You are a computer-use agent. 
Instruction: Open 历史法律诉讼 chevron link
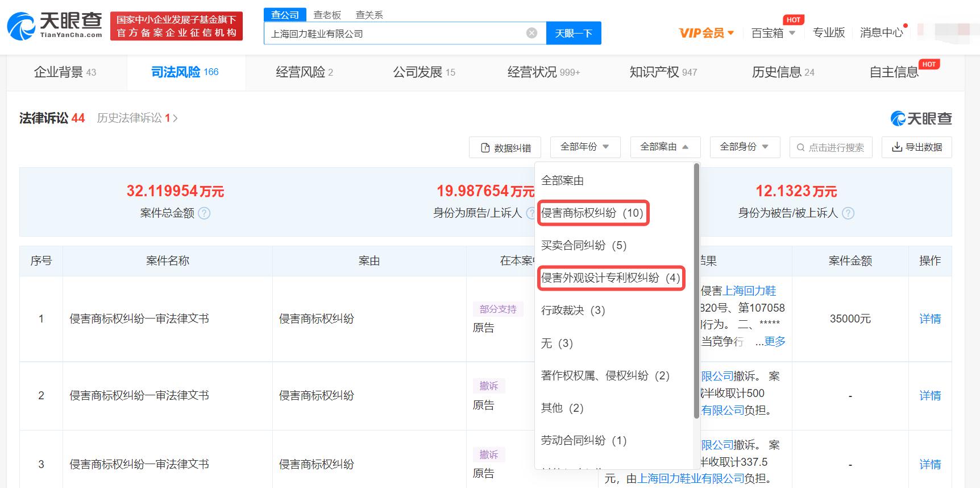pyautogui.click(x=137, y=118)
